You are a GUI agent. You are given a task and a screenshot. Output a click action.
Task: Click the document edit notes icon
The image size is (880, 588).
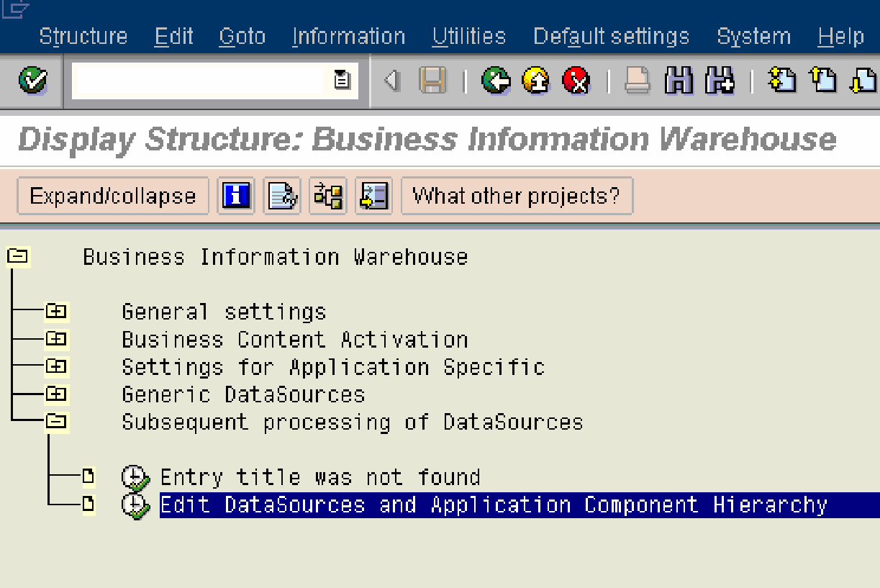(282, 196)
